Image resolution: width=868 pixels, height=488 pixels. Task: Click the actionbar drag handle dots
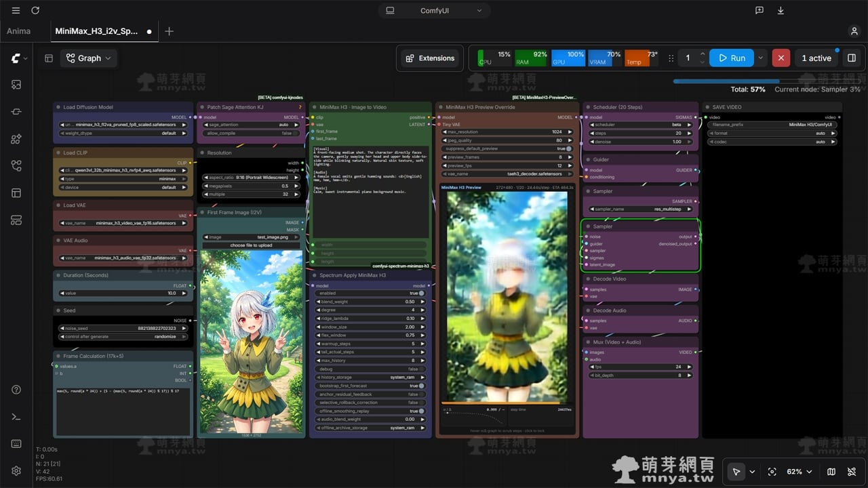[671, 58]
